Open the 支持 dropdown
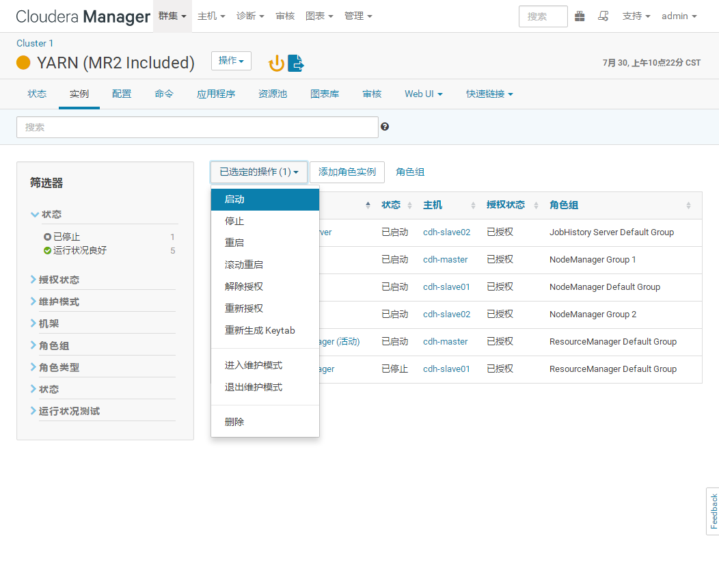 coord(636,16)
